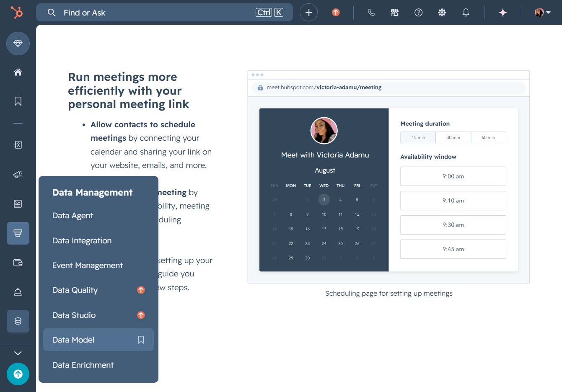Click the Find or Ask search field
This screenshot has height=392, width=562.
pos(164,13)
